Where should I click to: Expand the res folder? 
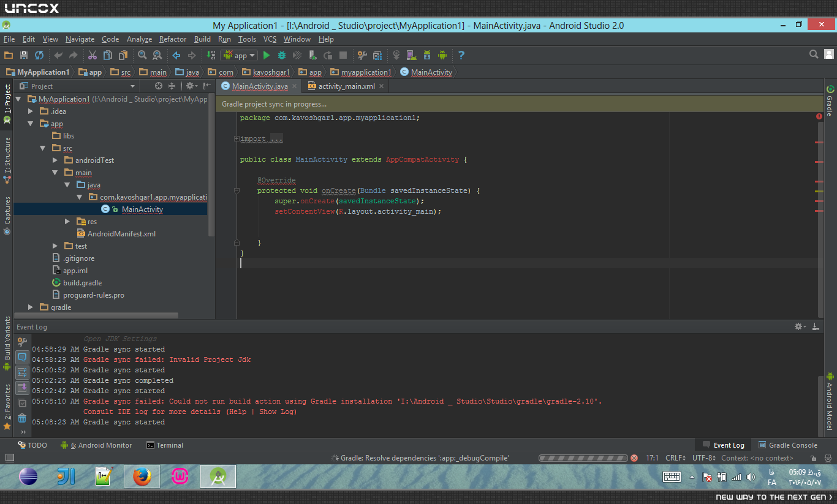pos(67,222)
